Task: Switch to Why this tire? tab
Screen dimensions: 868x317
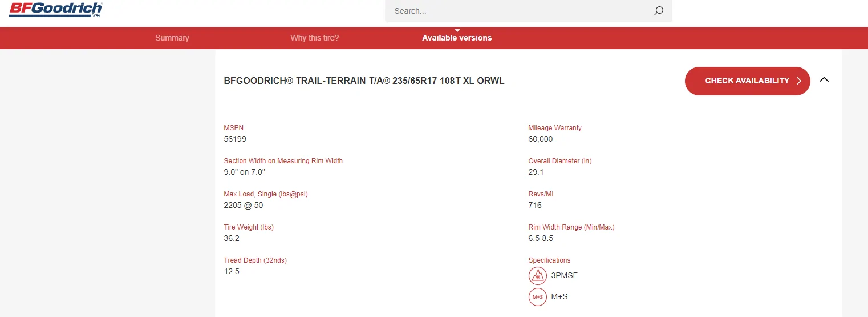Action: coord(314,38)
